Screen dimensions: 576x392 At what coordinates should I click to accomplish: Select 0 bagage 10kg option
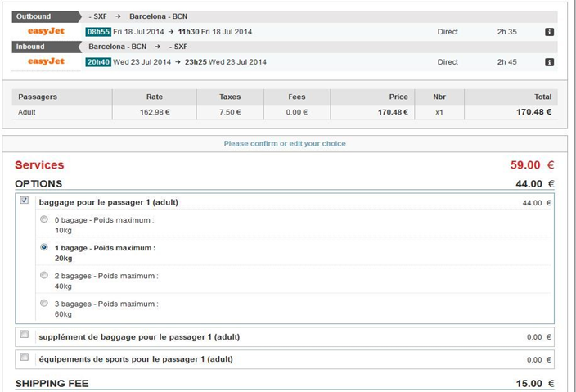[x=44, y=219]
